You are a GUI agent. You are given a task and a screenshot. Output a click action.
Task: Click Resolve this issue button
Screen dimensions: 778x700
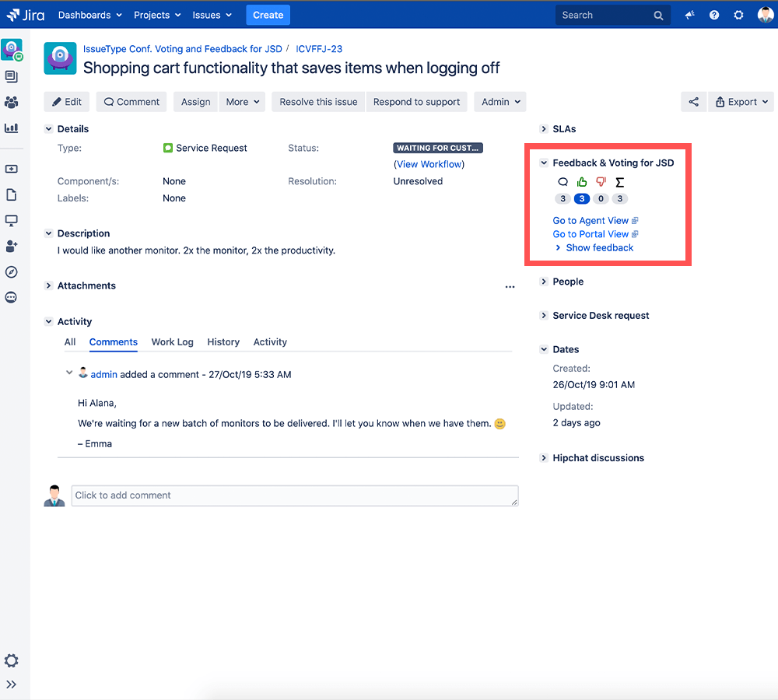click(x=318, y=102)
